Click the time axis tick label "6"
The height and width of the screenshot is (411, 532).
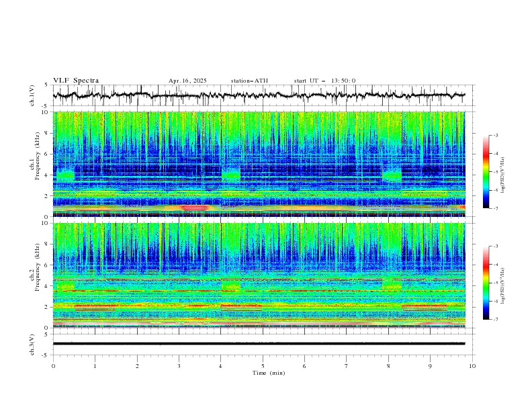[x=305, y=366]
